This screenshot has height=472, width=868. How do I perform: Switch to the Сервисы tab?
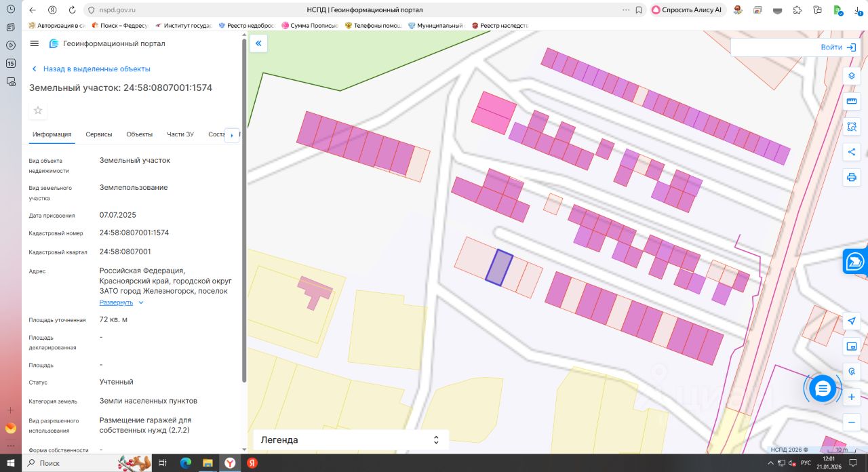click(99, 134)
